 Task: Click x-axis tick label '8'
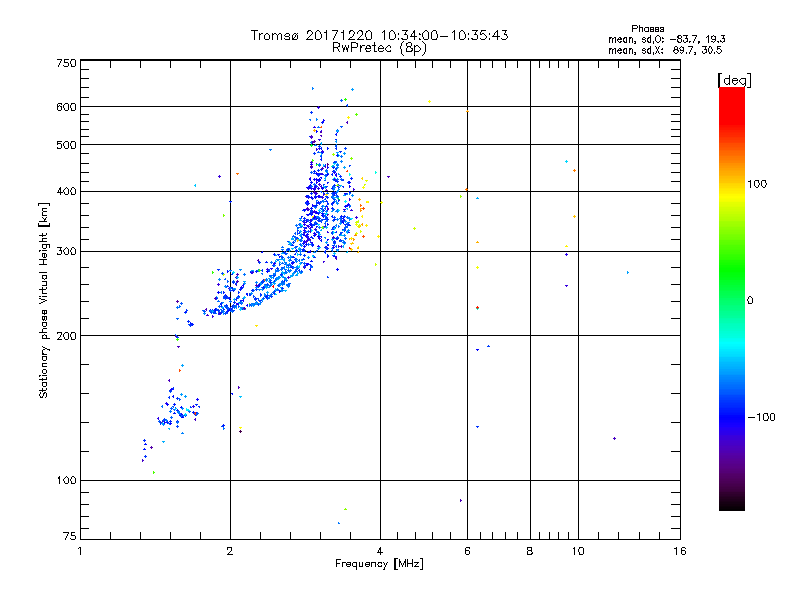pos(530,551)
